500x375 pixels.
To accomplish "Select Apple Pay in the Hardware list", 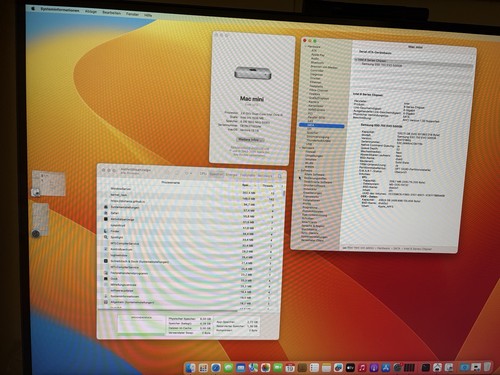I will (x=318, y=55).
